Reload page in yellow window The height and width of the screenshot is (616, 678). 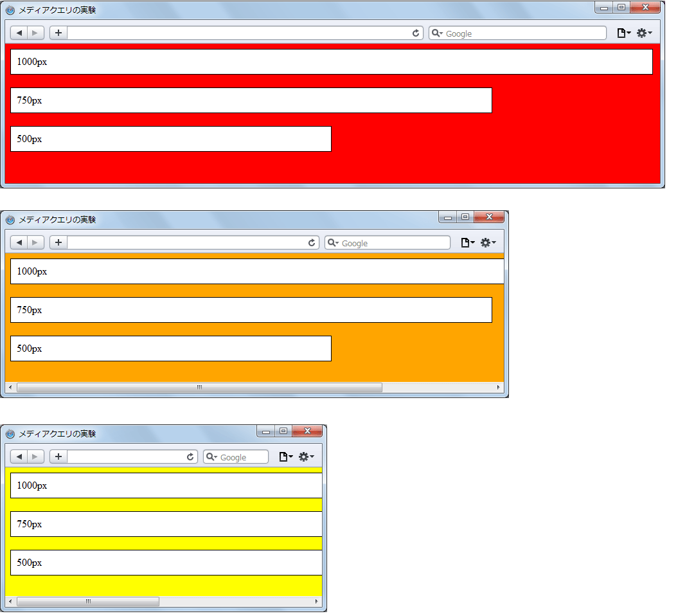tap(190, 457)
